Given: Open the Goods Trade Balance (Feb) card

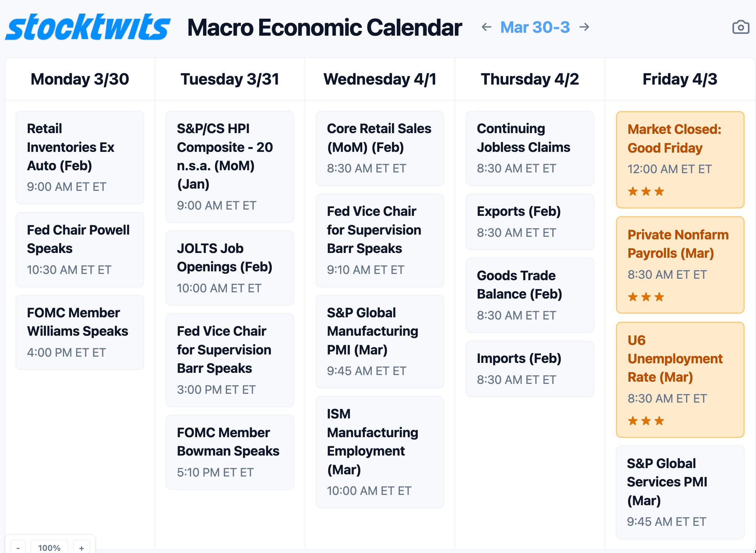Looking at the screenshot, I should click(530, 295).
